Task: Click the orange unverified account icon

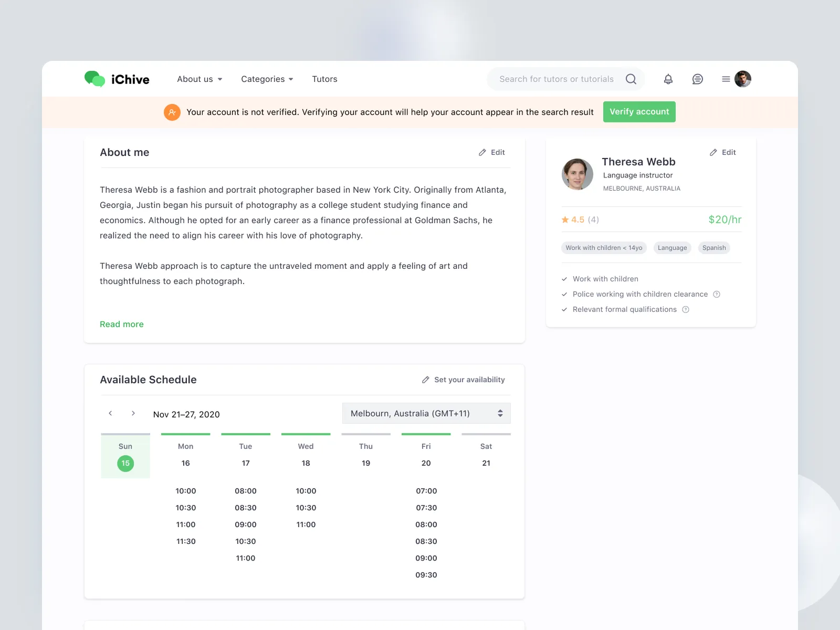Action: coord(172,112)
